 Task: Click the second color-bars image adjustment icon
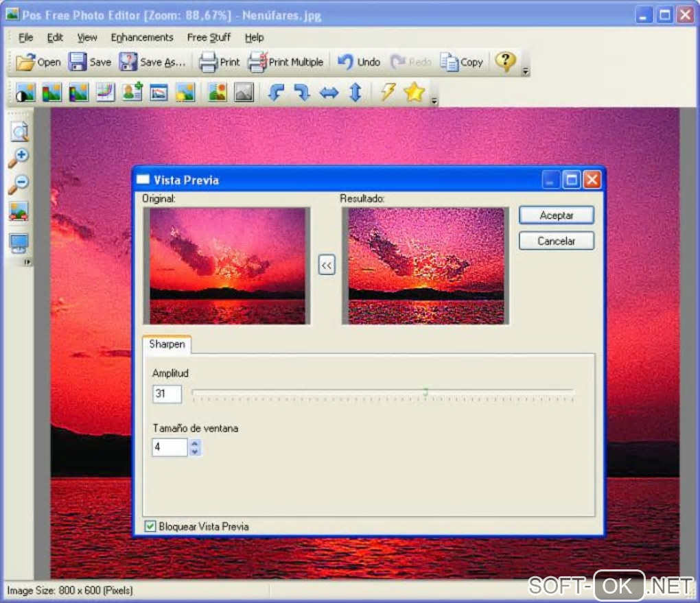(x=51, y=93)
